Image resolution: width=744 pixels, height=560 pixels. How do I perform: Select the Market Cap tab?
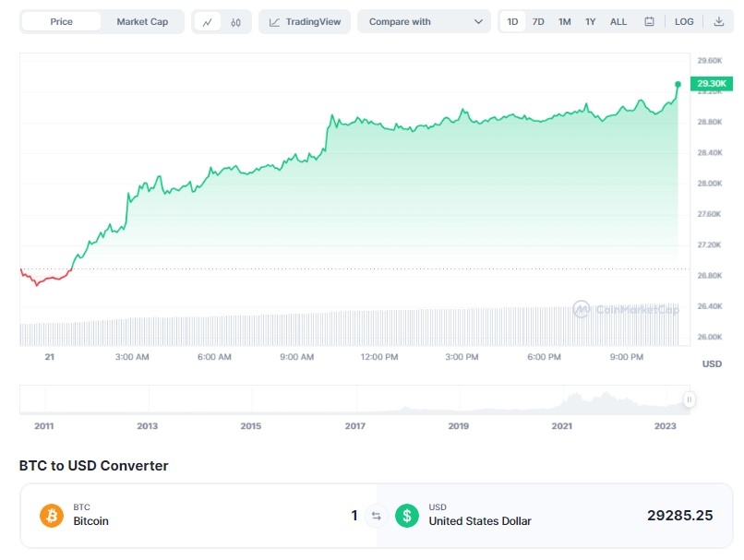(x=142, y=22)
